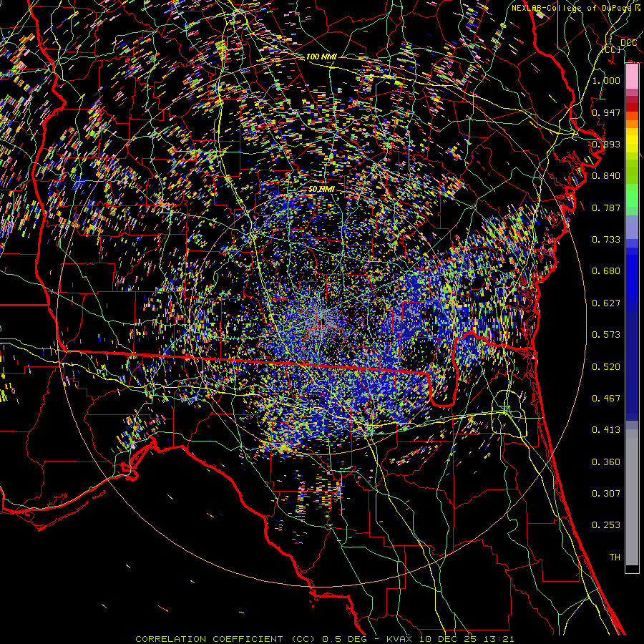Click the 0.787 scale value
644x644 pixels.
[606, 208]
